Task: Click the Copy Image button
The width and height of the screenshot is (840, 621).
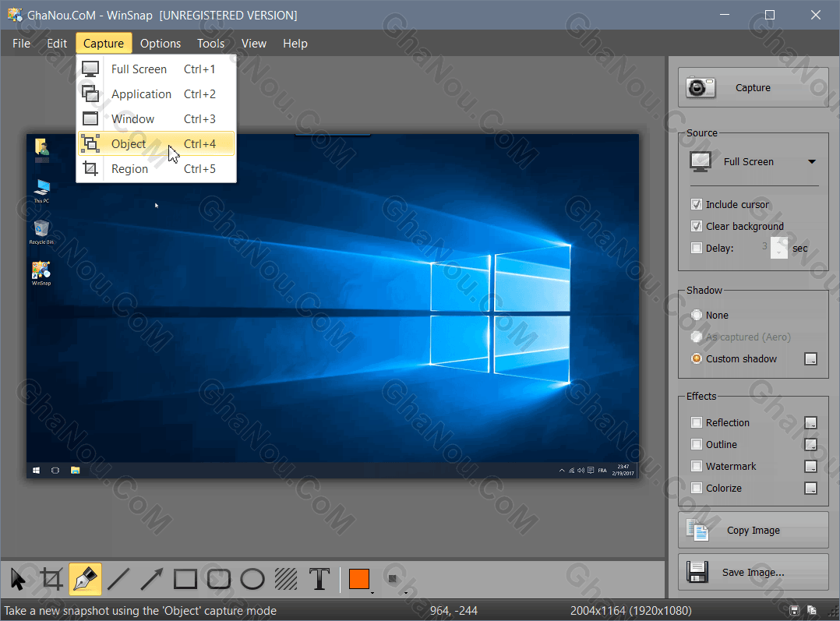Action: (x=753, y=530)
